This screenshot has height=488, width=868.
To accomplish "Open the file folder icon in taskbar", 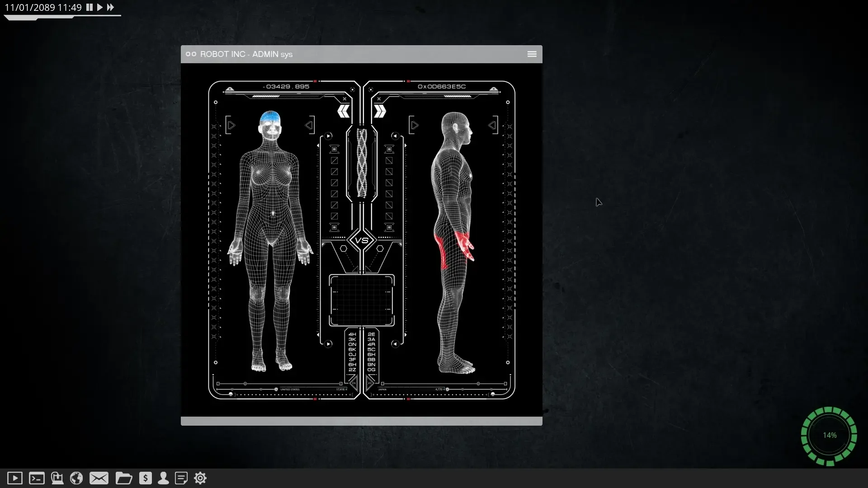I will (x=123, y=478).
